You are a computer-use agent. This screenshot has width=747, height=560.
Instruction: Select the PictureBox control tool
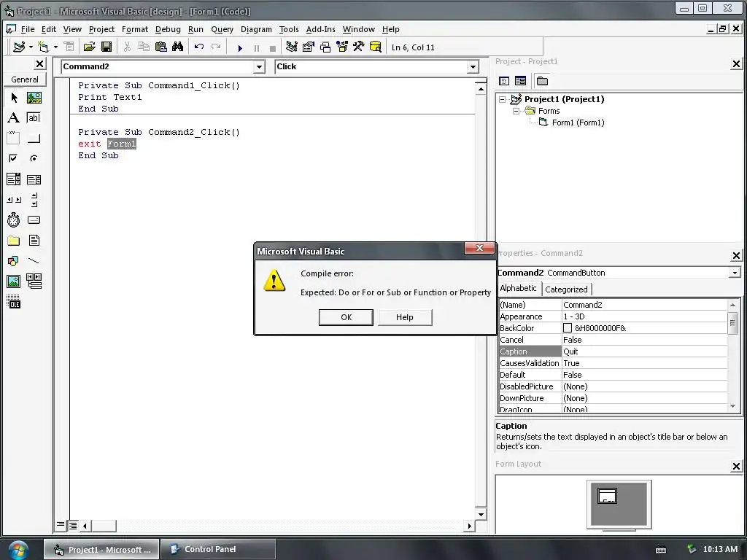pyautogui.click(x=34, y=98)
